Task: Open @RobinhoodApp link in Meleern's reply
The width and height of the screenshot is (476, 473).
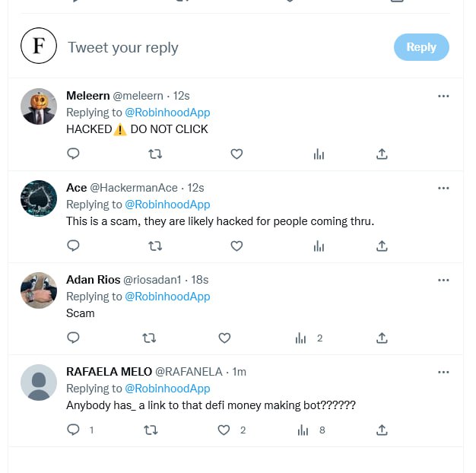Action: (x=167, y=113)
